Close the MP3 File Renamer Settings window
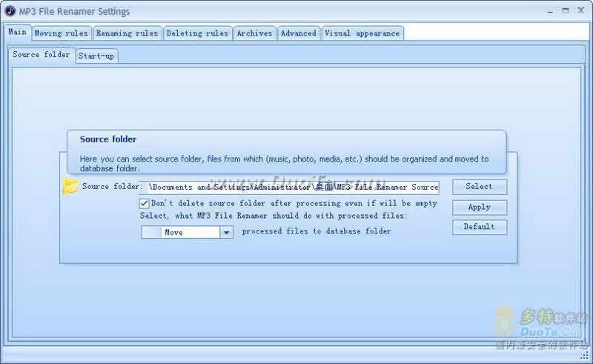The height and width of the screenshot is (364, 593). pos(580,10)
